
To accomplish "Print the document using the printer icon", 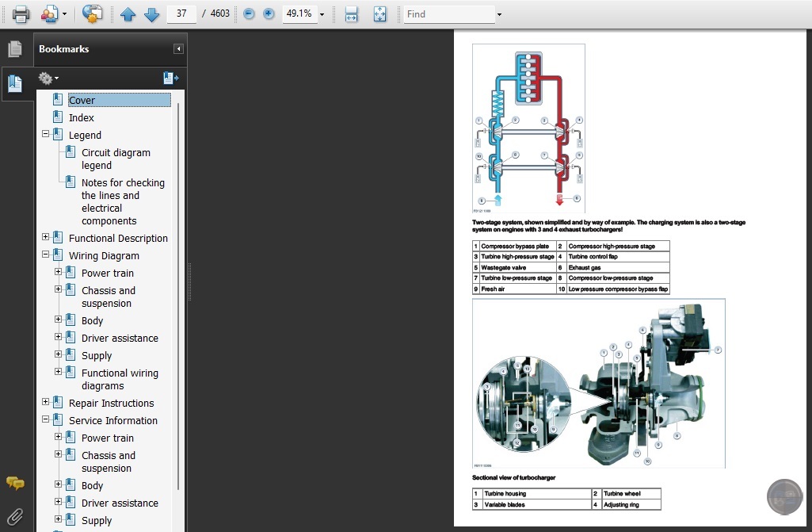I will [21, 14].
